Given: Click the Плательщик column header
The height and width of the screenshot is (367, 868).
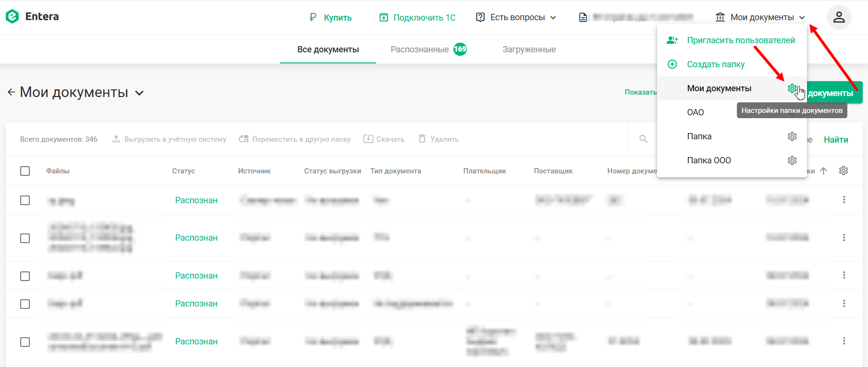Looking at the screenshot, I should point(485,171).
